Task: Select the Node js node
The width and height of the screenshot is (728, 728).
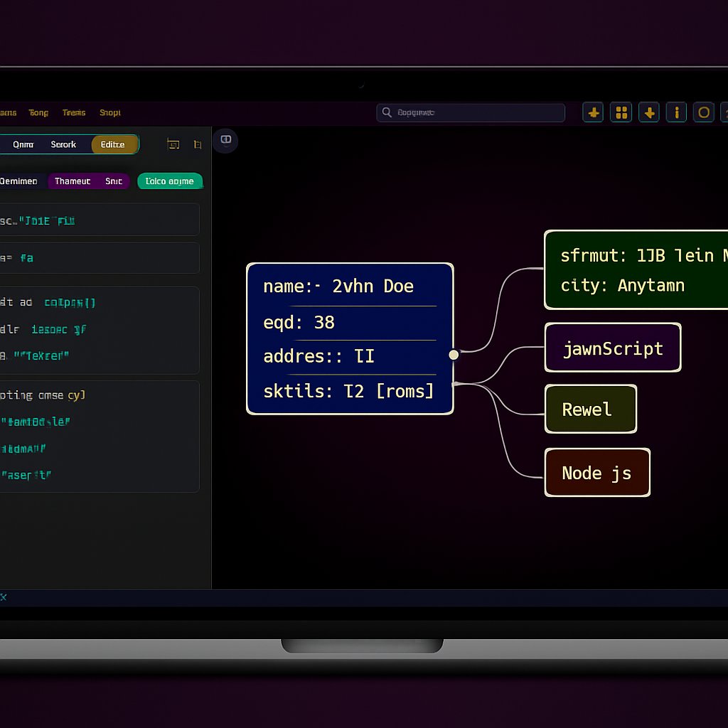Action: coord(597,473)
